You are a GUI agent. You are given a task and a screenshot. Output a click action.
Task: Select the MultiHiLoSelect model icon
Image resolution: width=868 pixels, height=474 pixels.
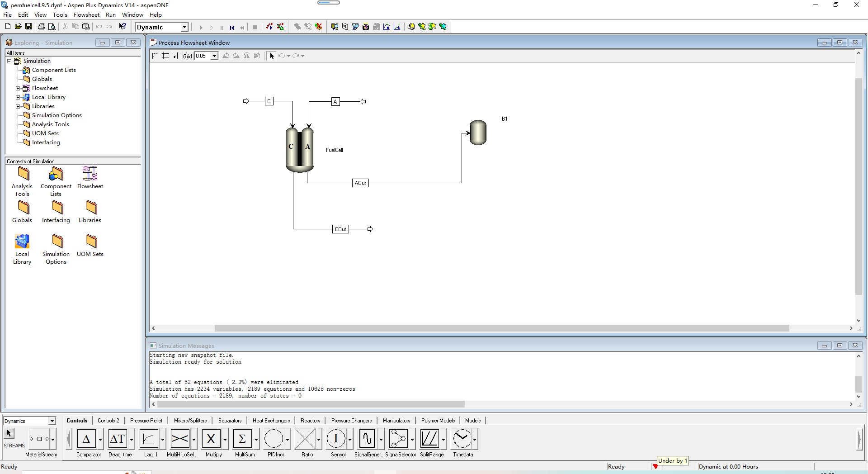tap(180, 439)
